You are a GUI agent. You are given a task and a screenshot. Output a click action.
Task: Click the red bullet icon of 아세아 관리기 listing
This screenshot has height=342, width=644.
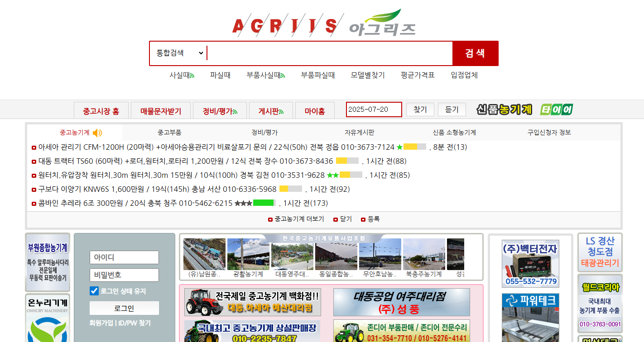coord(34,147)
